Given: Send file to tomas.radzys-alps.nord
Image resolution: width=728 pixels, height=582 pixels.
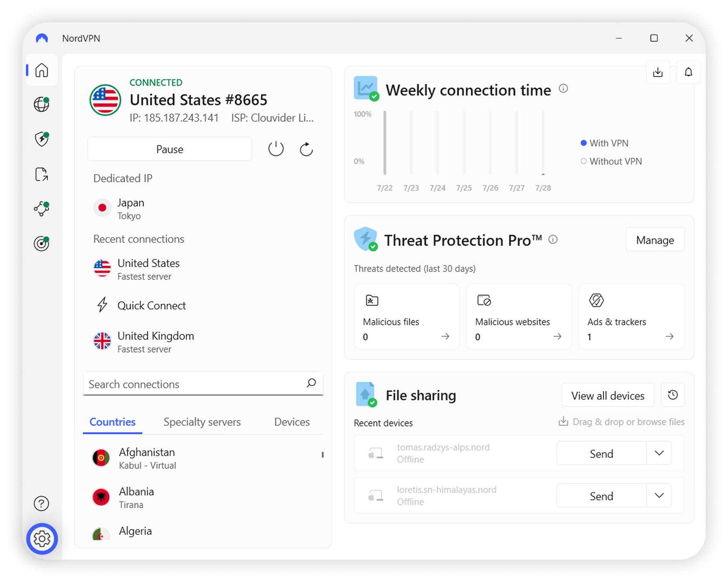Looking at the screenshot, I should click(601, 454).
